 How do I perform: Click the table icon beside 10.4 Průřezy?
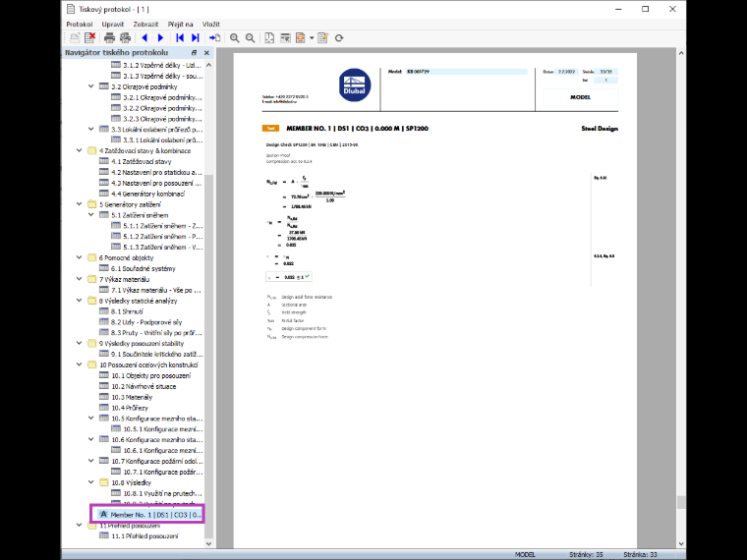(104, 408)
